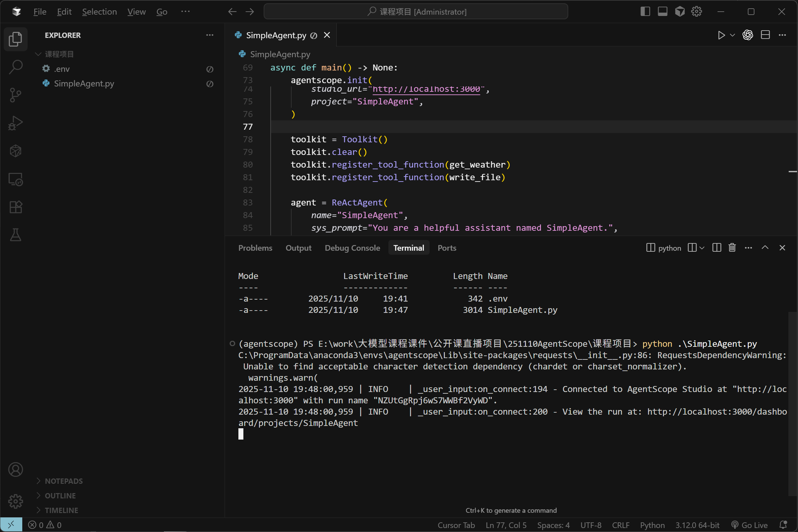Click SimpleAgent.py breadcrumb
This screenshot has width=798, height=532.
coord(280,54)
